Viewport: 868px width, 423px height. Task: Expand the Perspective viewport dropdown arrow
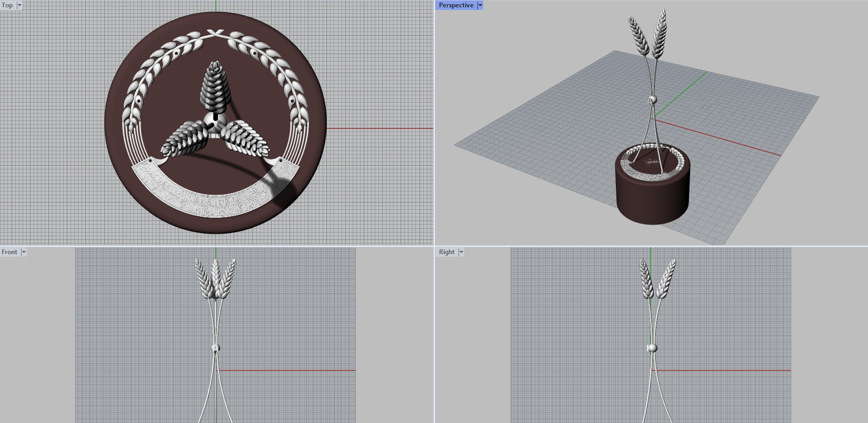click(x=480, y=5)
